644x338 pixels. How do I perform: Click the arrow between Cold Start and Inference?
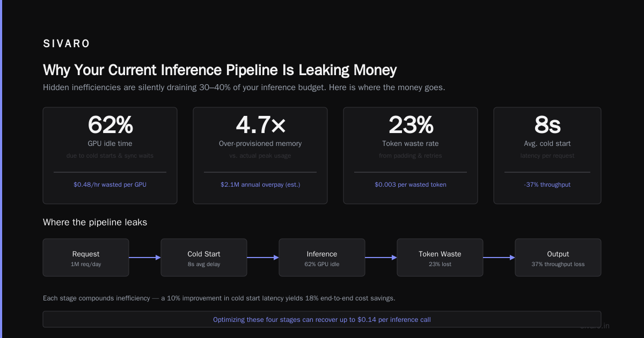(x=263, y=258)
